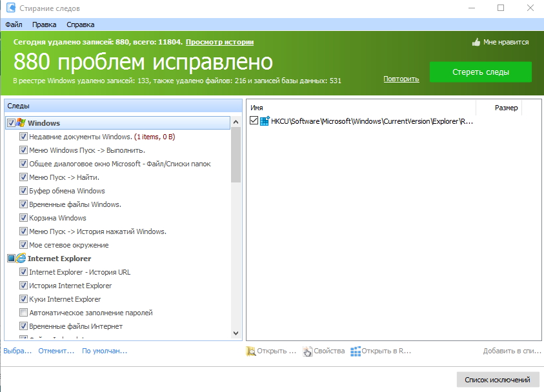
Task: Select the Windows group label
Action: (x=44, y=123)
